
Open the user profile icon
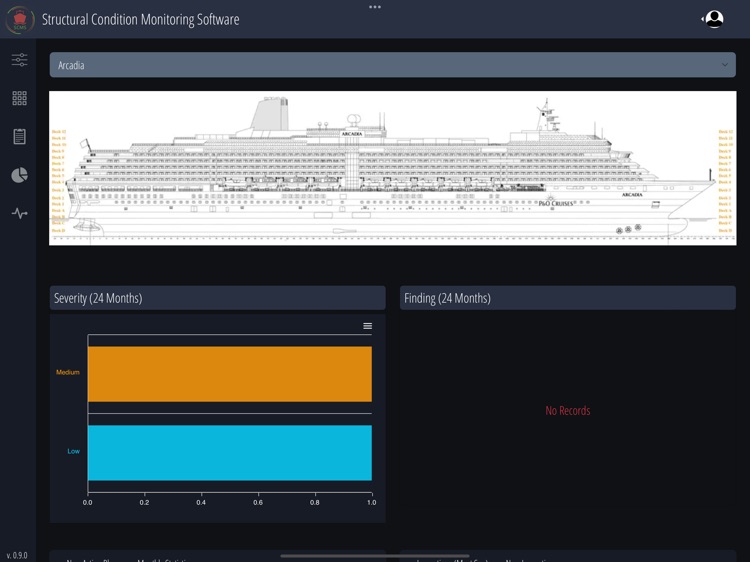tap(714, 19)
